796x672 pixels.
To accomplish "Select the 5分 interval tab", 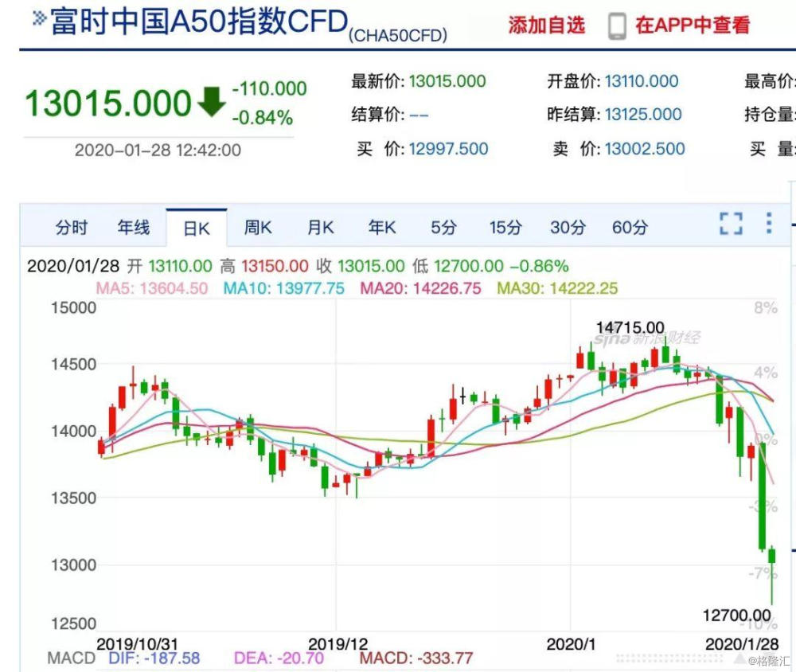I will click(443, 227).
